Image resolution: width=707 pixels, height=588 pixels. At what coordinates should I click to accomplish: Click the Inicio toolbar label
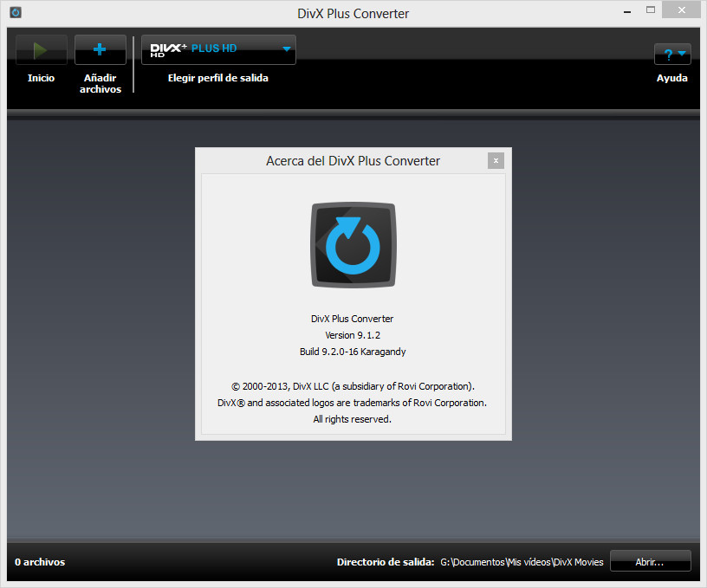click(41, 77)
